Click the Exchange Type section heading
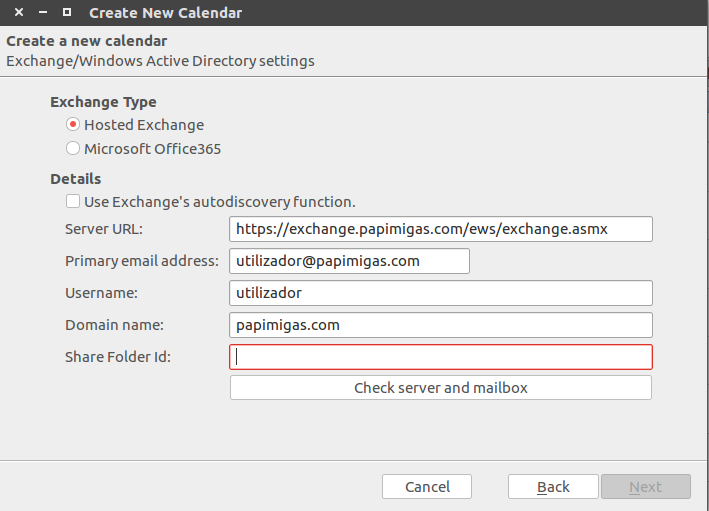This screenshot has height=511, width=709. [x=103, y=102]
